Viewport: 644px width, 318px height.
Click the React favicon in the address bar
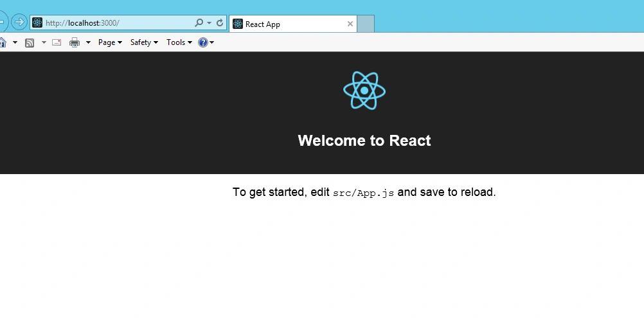click(37, 23)
